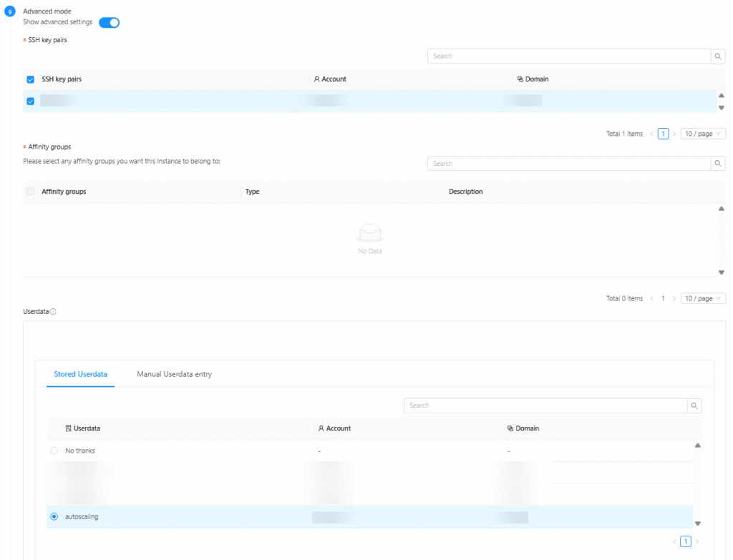Click into the Stored Userdata search box
Image resolution: width=733 pixels, height=560 pixels.
(545, 406)
